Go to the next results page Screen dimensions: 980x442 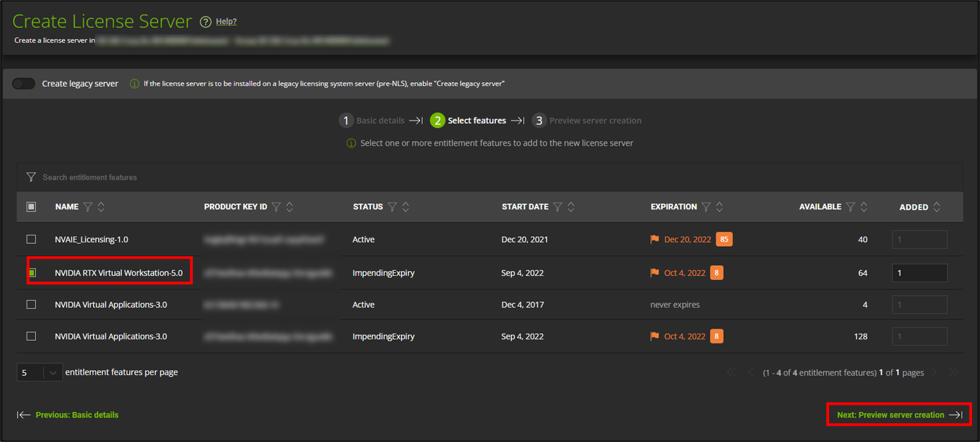[934, 373]
